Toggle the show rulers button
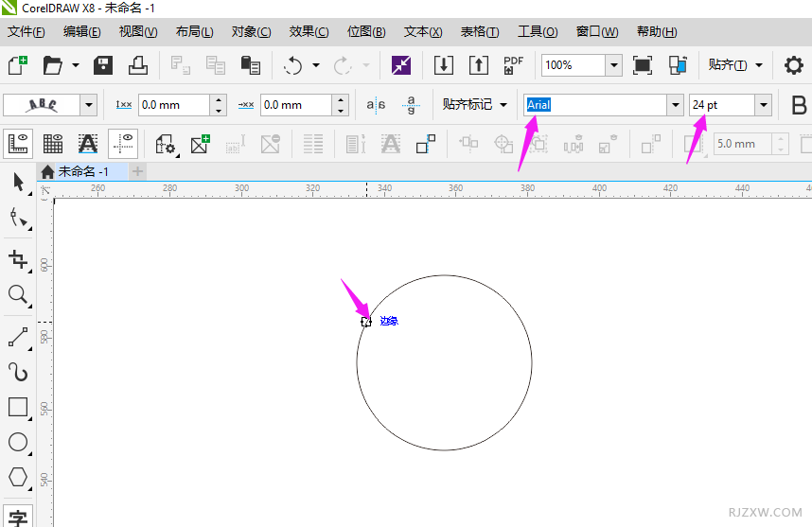The image size is (812, 527). tap(19, 144)
